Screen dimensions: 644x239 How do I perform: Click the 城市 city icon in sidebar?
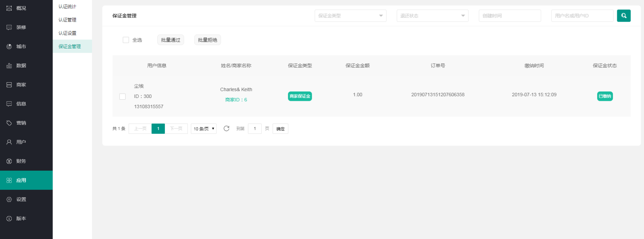(9, 46)
